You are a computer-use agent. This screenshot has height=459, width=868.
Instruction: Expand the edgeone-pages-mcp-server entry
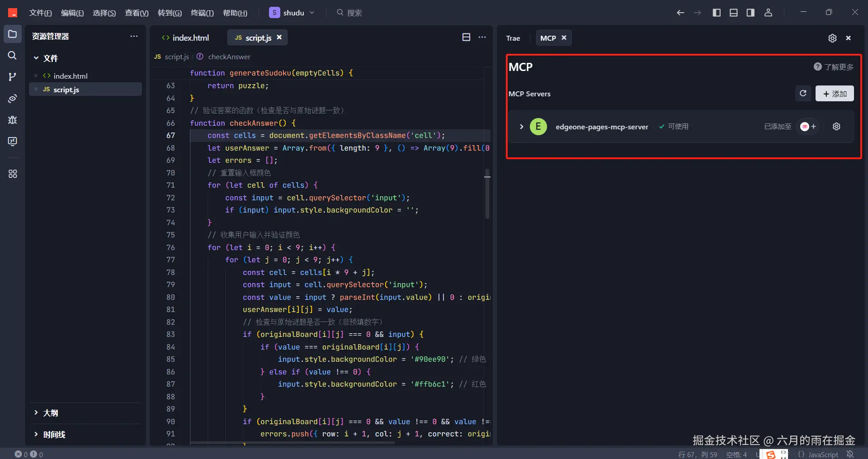tap(521, 127)
